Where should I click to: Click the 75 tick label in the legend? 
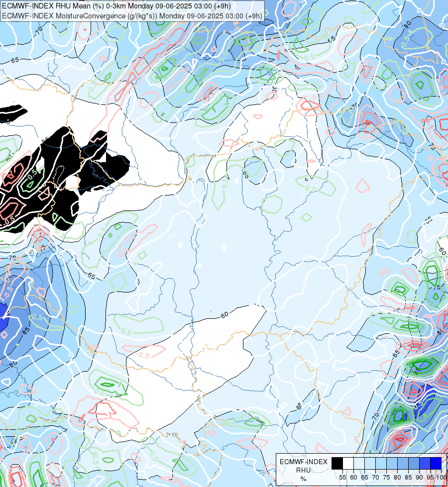pos(386,477)
